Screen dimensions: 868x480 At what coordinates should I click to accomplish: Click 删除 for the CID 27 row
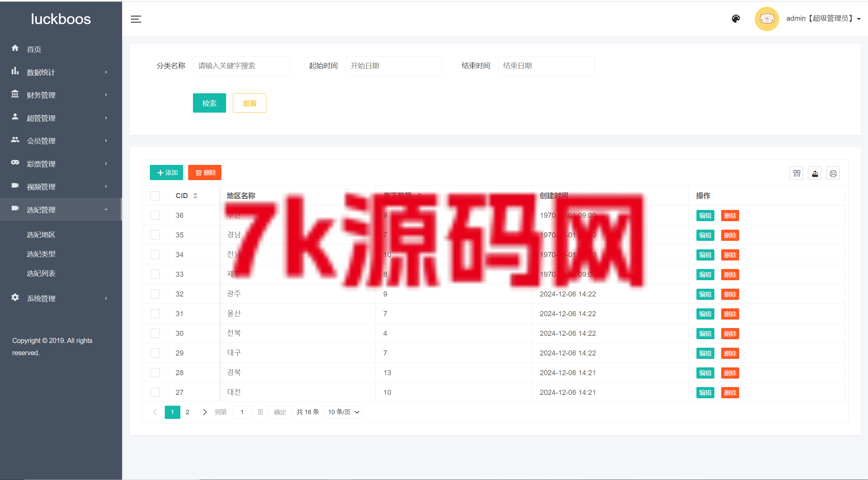point(730,393)
